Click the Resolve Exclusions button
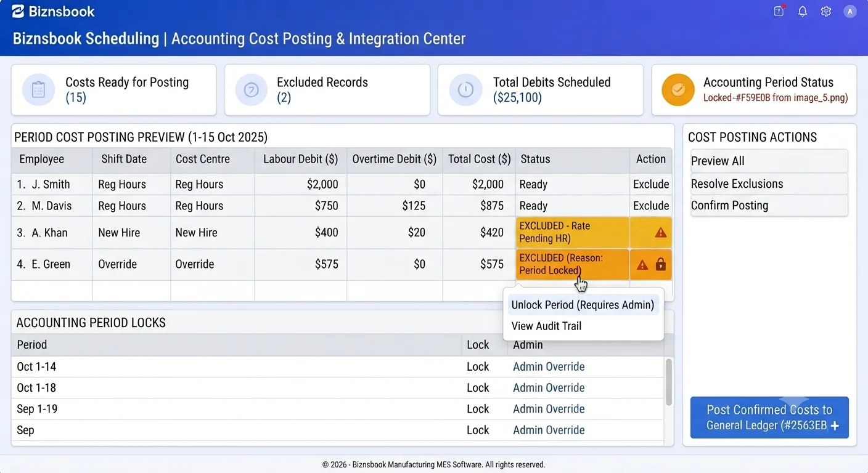This screenshot has height=473, width=868. coord(769,184)
